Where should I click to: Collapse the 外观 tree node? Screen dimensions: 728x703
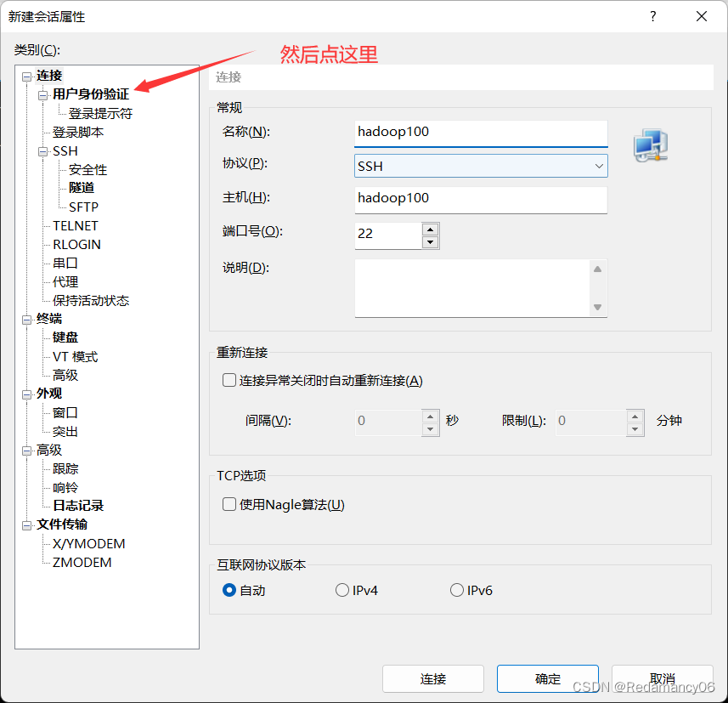[x=27, y=394]
